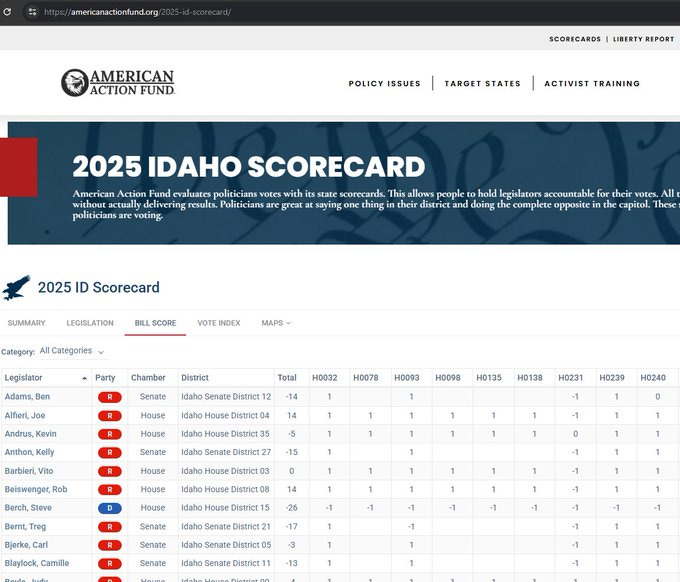Click the Total value -17 for Bernt

[x=291, y=526]
